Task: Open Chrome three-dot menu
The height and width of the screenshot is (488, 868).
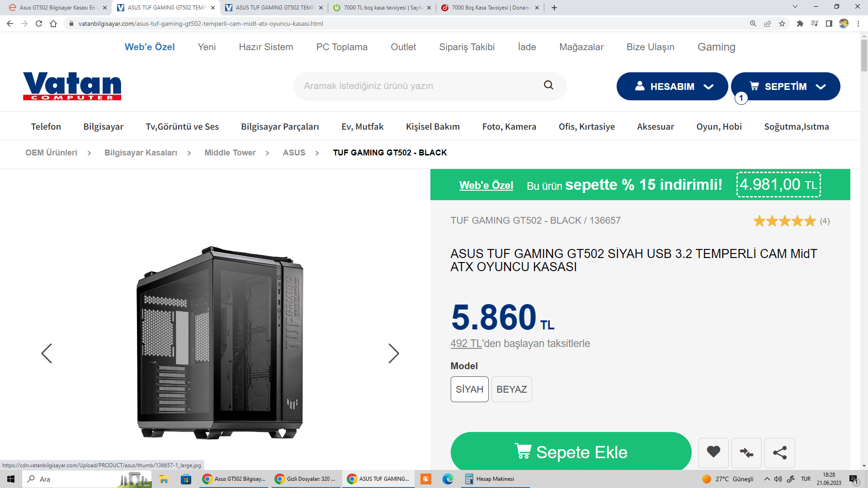Action: 858,23
